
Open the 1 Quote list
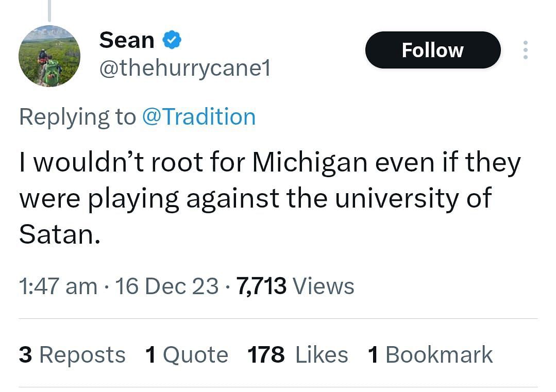(x=187, y=355)
